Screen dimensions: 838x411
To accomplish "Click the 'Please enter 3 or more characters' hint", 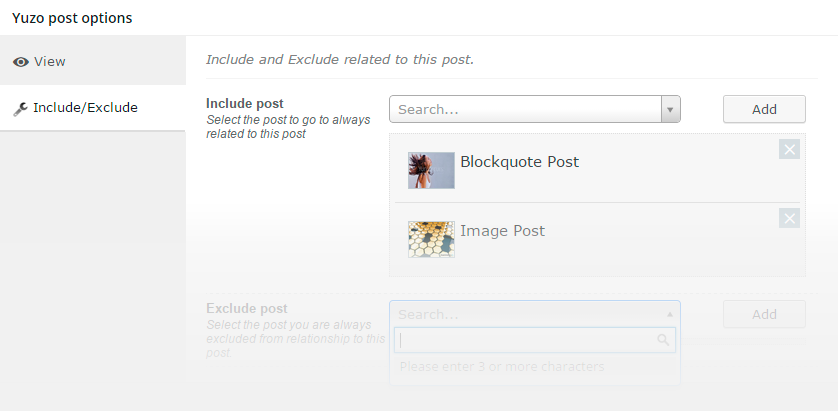I will point(502,367).
